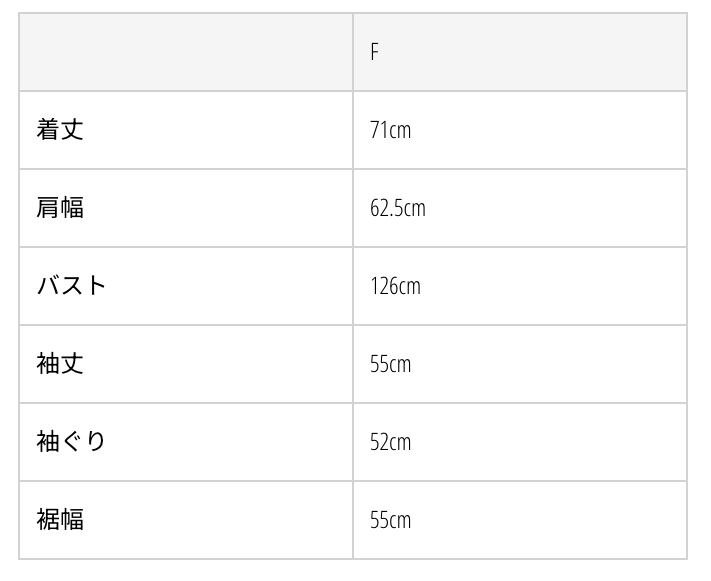Click the ト character in バスト
The width and height of the screenshot is (711, 581).
96,286
